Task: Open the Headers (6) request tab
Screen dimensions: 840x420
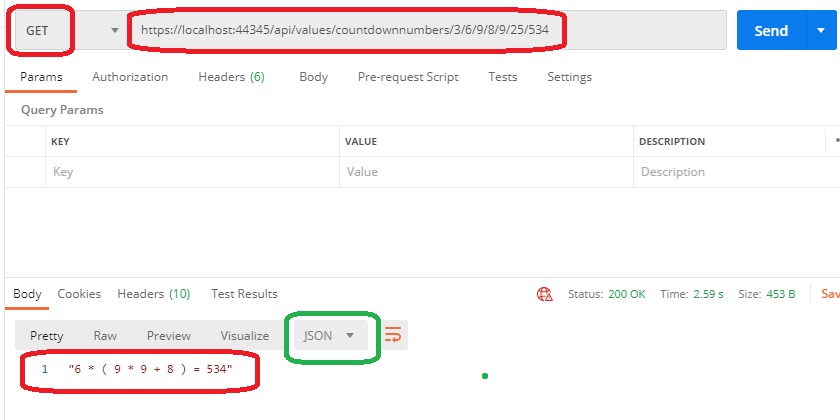Action: [x=231, y=77]
